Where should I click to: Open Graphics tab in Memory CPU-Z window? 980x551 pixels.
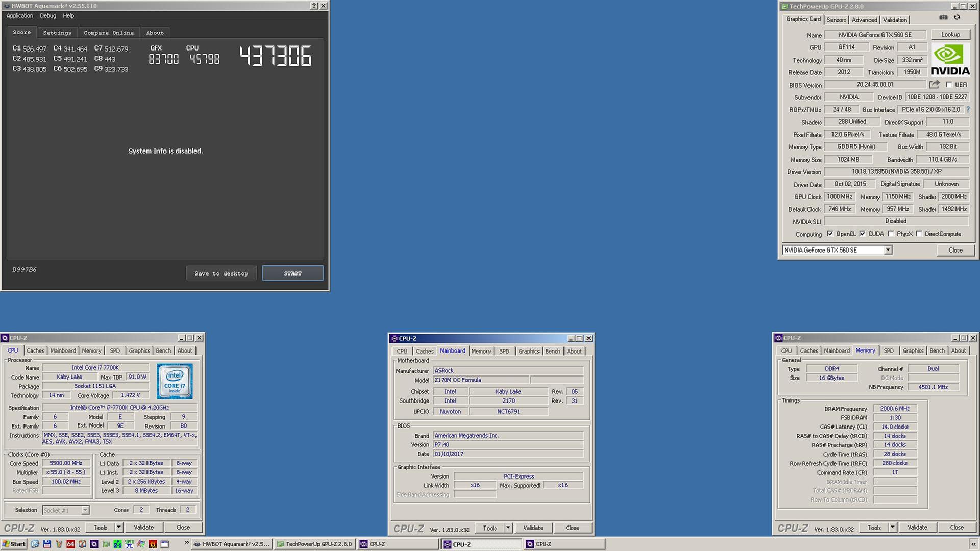tap(913, 351)
